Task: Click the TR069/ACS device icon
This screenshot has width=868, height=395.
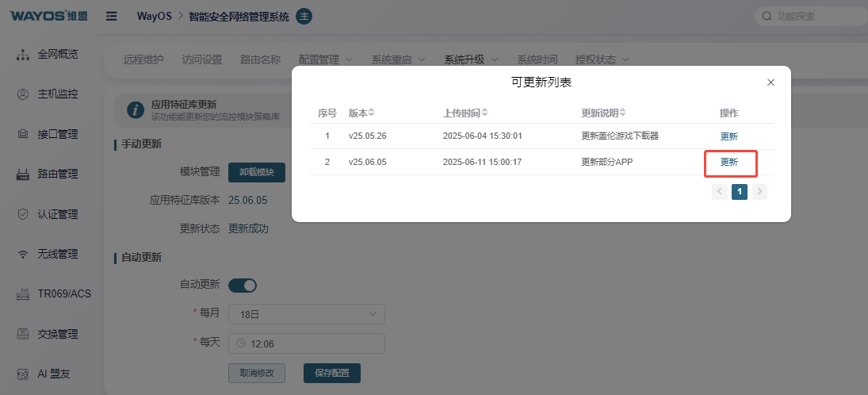Action: 23,294
